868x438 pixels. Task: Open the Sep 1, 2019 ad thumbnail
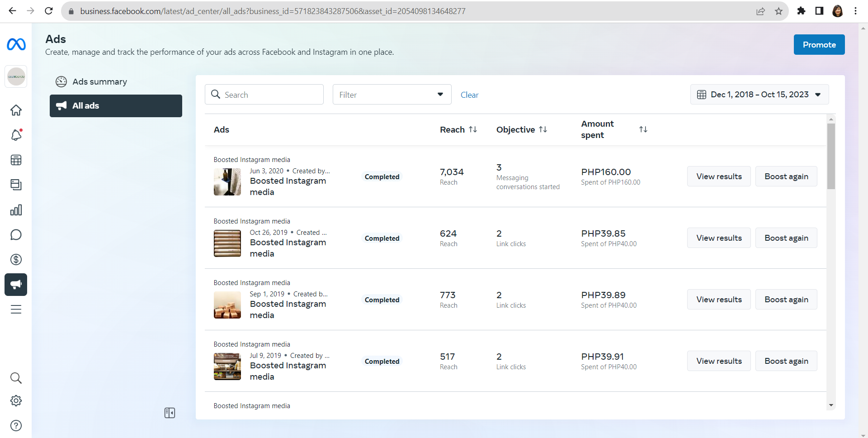(227, 305)
